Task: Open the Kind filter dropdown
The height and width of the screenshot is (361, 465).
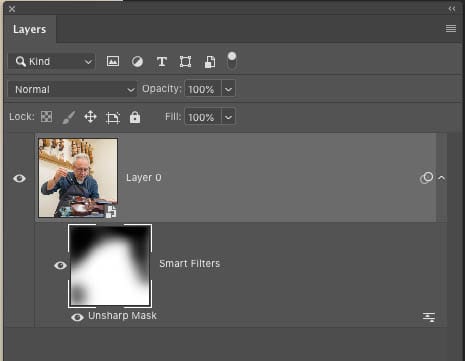Action: tap(52, 61)
